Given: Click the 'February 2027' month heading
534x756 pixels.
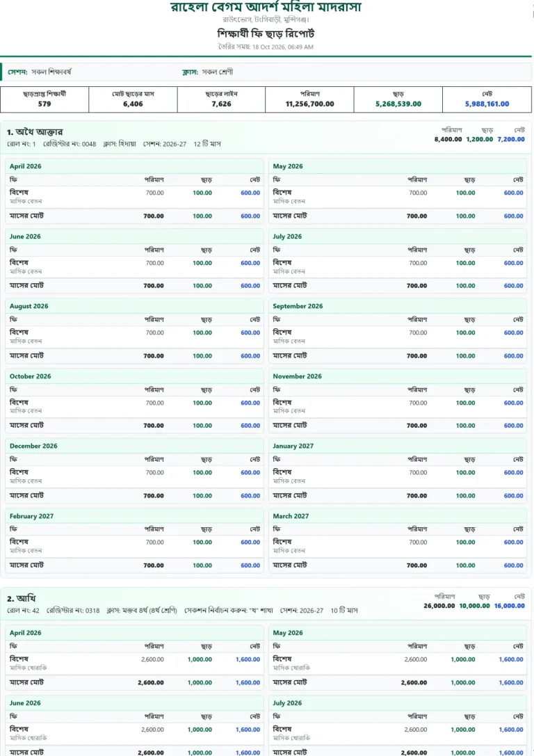Looking at the screenshot, I should pyautogui.click(x=31, y=516).
